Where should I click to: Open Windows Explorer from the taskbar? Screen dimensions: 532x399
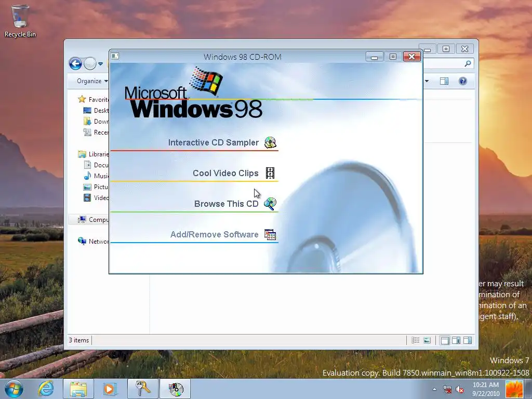[x=78, y=389]
